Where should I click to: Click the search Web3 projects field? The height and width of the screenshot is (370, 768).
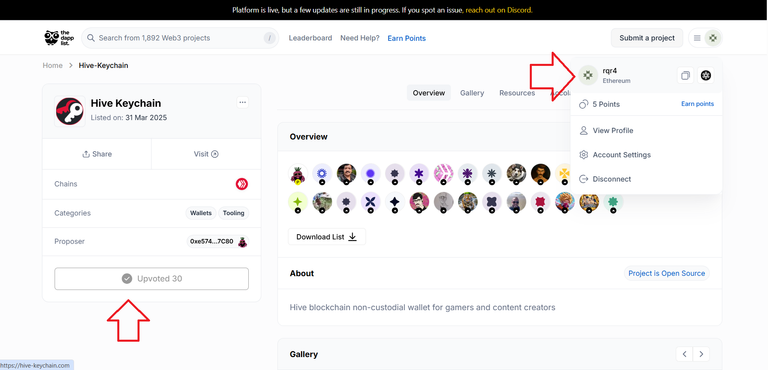(x=180, y=38)
